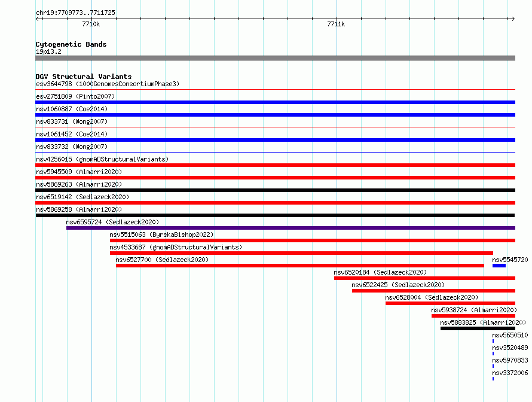532x402 pixels.
Task: Click the red bar of nsv6519142
Action: [x=275, y=203]
